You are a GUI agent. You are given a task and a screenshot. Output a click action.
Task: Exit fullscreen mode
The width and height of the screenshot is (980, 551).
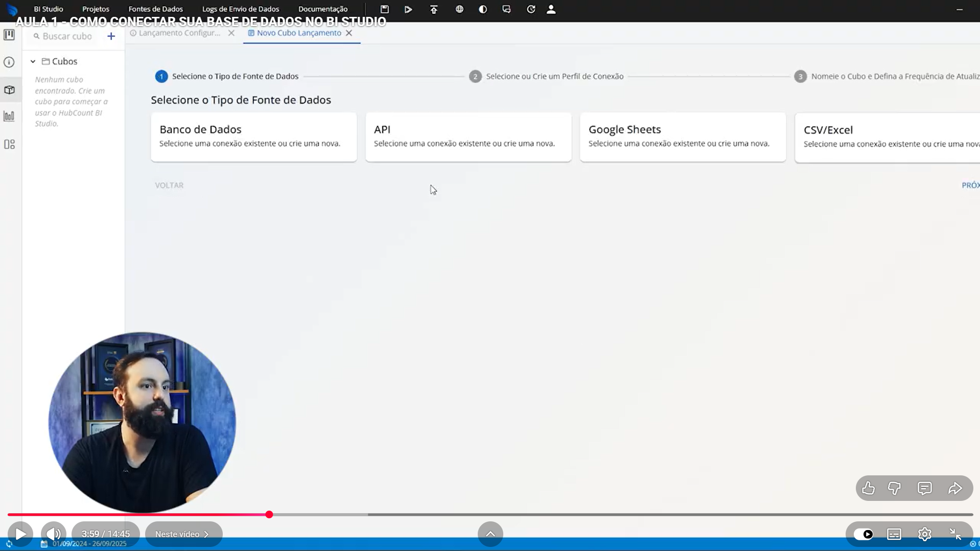(x=955, y=534)
